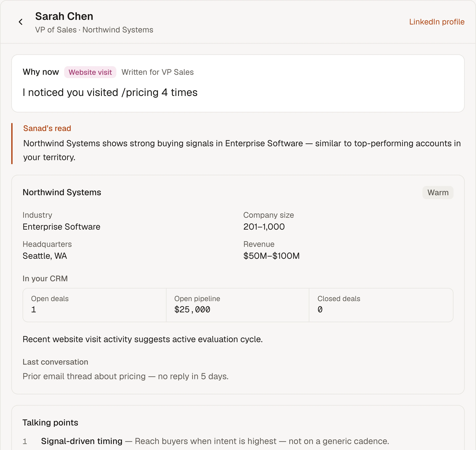Click the 'In your CRM' label
The image size is (476, 450).
45,278
